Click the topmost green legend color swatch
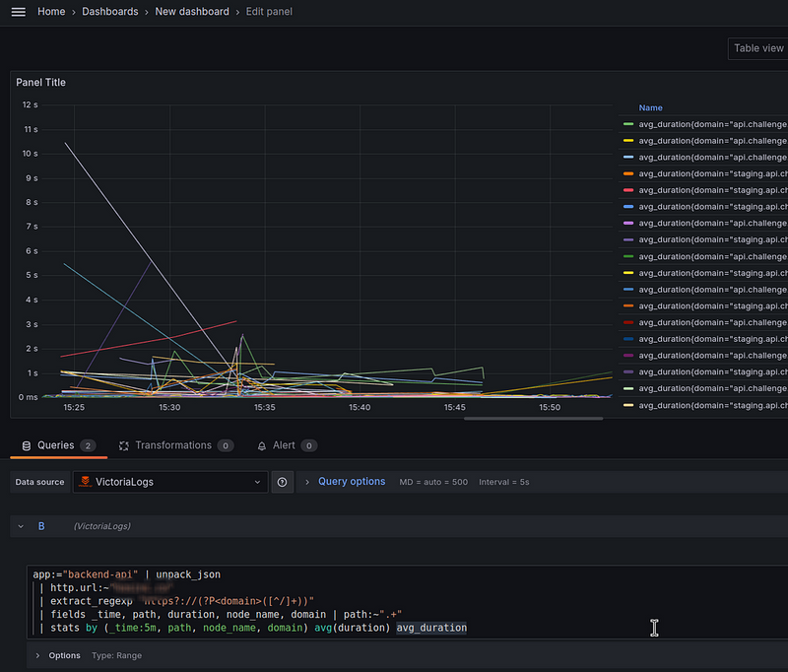This screenshot has height=672, width=788. pos(628,124)
